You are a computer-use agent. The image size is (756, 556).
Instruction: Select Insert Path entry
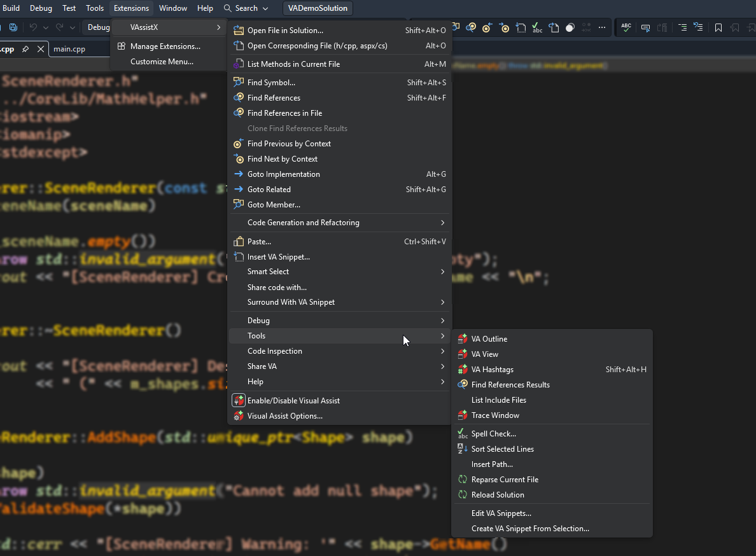[x=552, y=464]
